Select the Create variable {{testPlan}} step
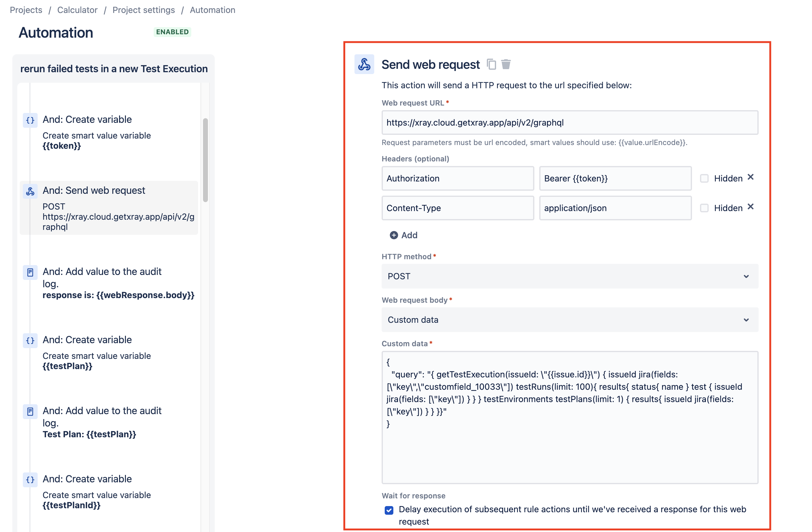 coord(109,352)
